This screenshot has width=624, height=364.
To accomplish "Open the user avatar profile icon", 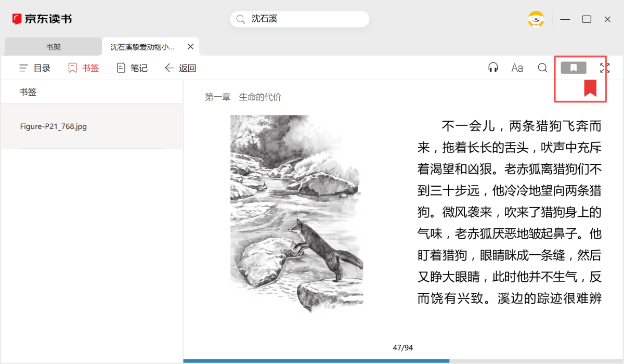I will tap(536, 19).
